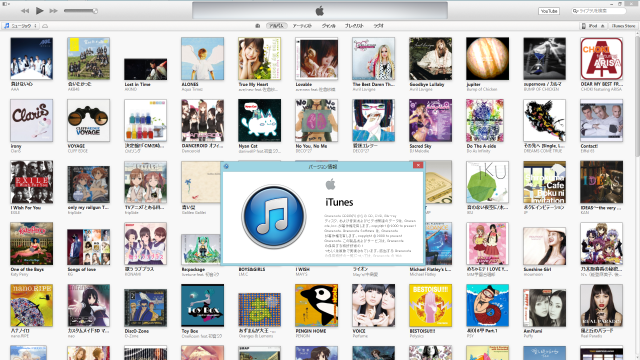The width and height of the screenshot is (640, 360).
Task: Select the Albums tab
Action: pyautogui.click(x=276, y=26)
